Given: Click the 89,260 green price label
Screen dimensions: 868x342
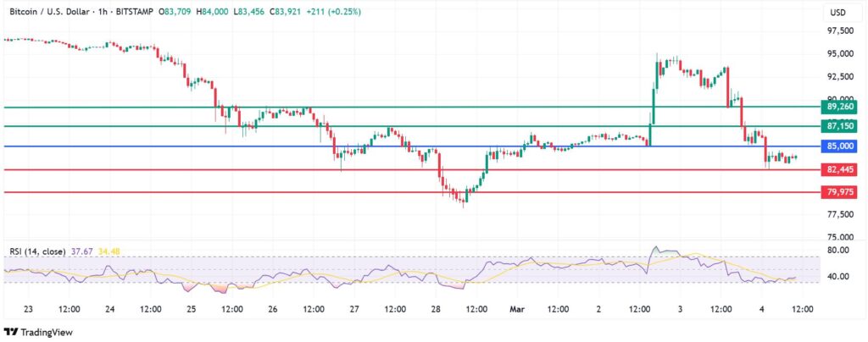Looking at the screenshot, I should (840, 107).
